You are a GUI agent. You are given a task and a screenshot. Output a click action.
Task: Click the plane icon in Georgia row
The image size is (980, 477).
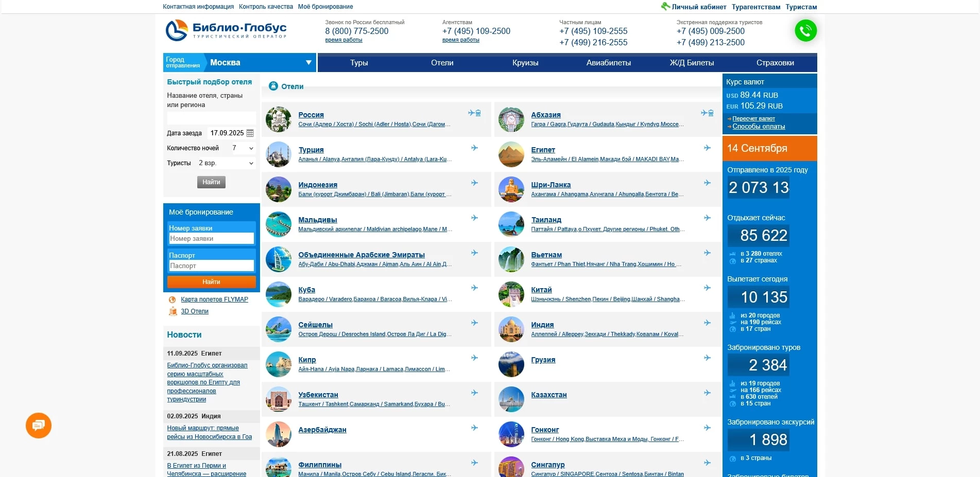[707, 358]
